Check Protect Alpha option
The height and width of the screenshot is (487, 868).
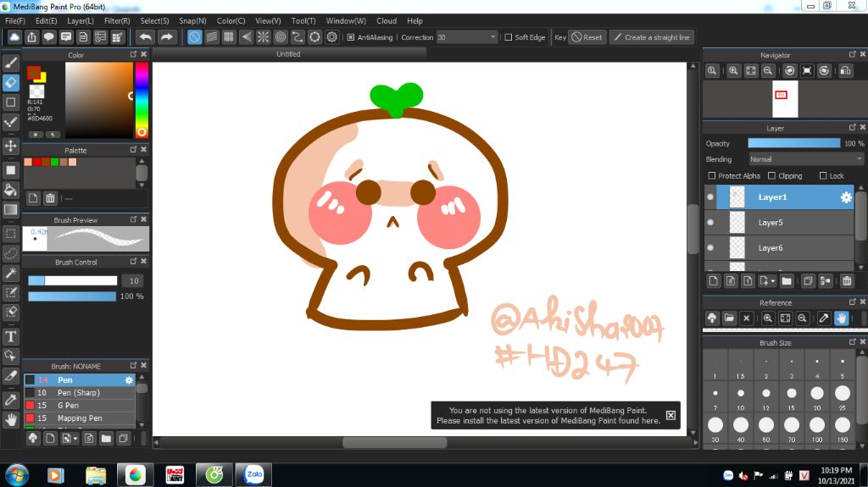[x=712, y=176]
